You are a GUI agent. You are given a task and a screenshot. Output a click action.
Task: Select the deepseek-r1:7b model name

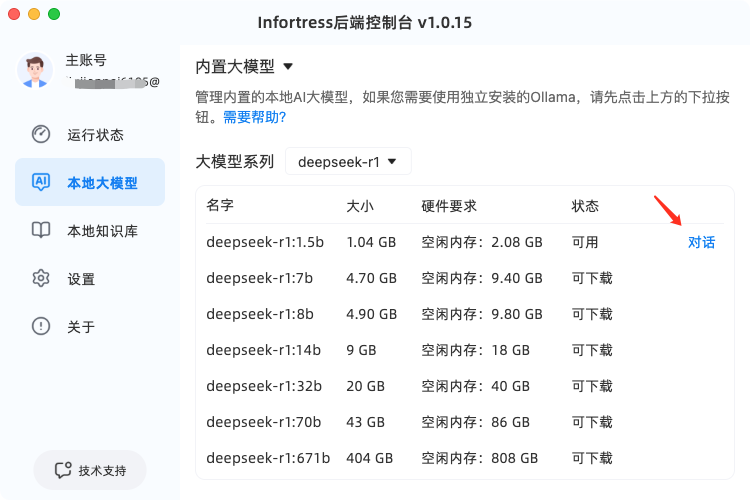pos(259,278)
